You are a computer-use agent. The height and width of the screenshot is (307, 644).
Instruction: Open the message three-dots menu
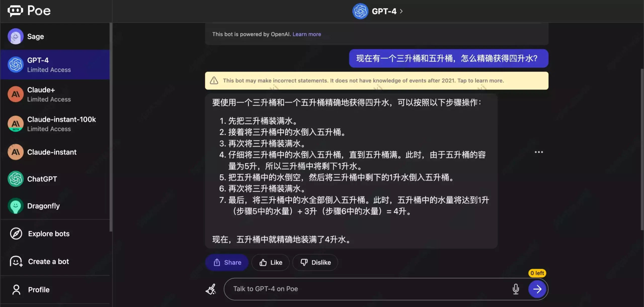pyautogui.click(x=539, y=152)
